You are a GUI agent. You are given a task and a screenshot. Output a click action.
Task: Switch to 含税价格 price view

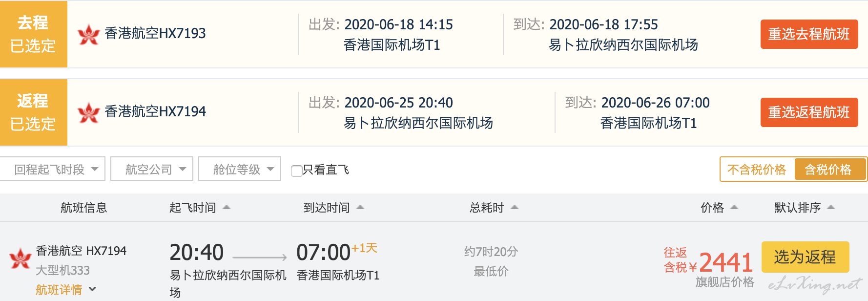pyautogui.click(x=830, y=170)
